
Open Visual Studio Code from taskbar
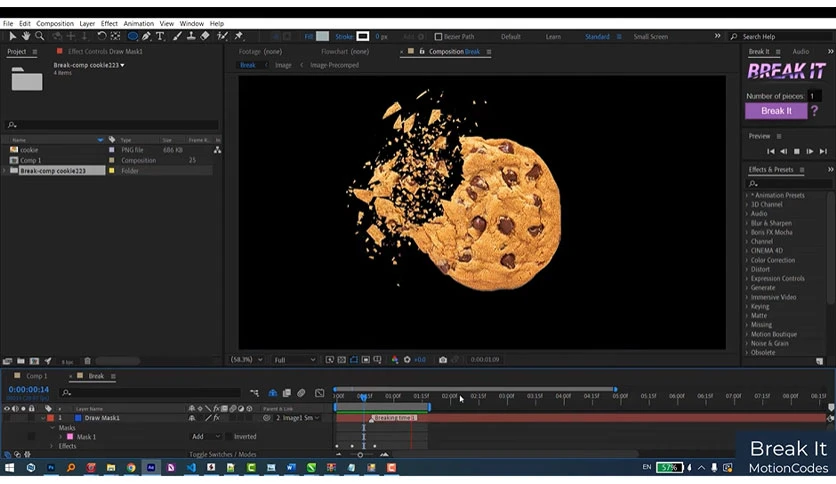(191, 467)
